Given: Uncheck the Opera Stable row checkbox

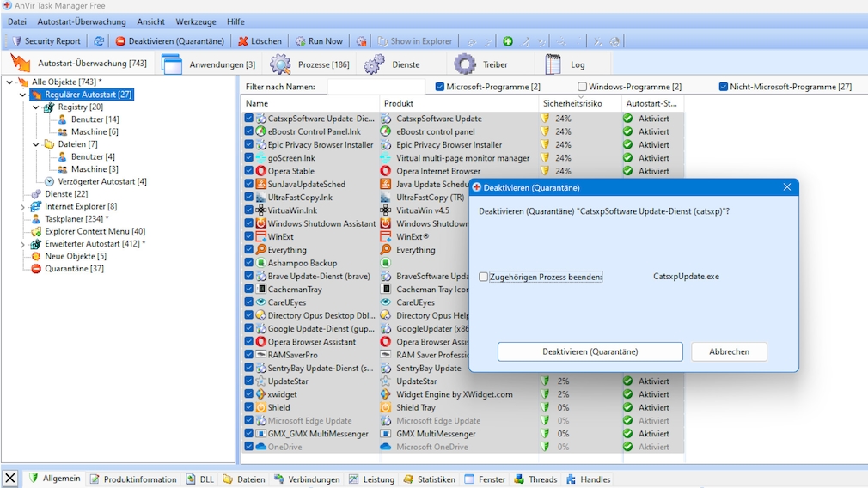Looking at the screenshot, I should (248, 171).
